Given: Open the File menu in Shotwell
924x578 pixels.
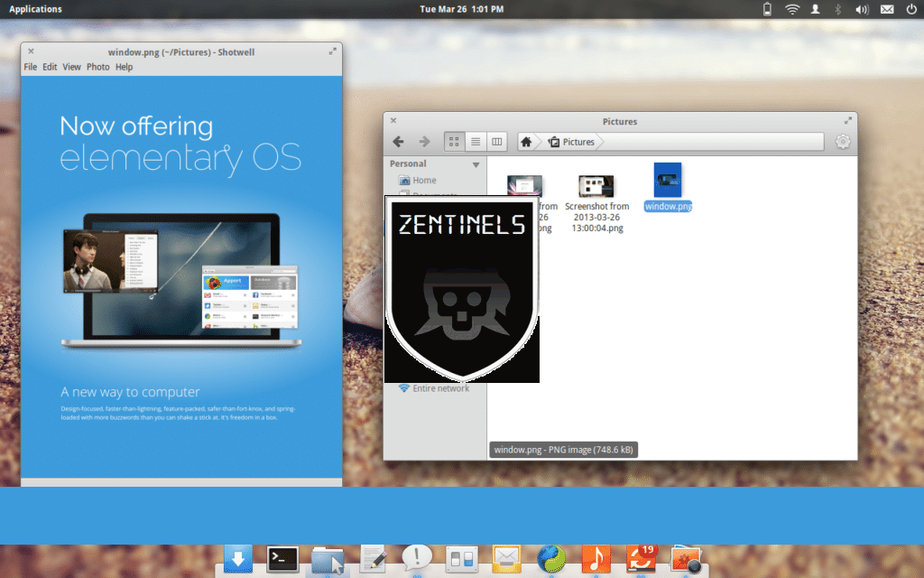Looking at the screenshot, I should click(x=30, y=67).
